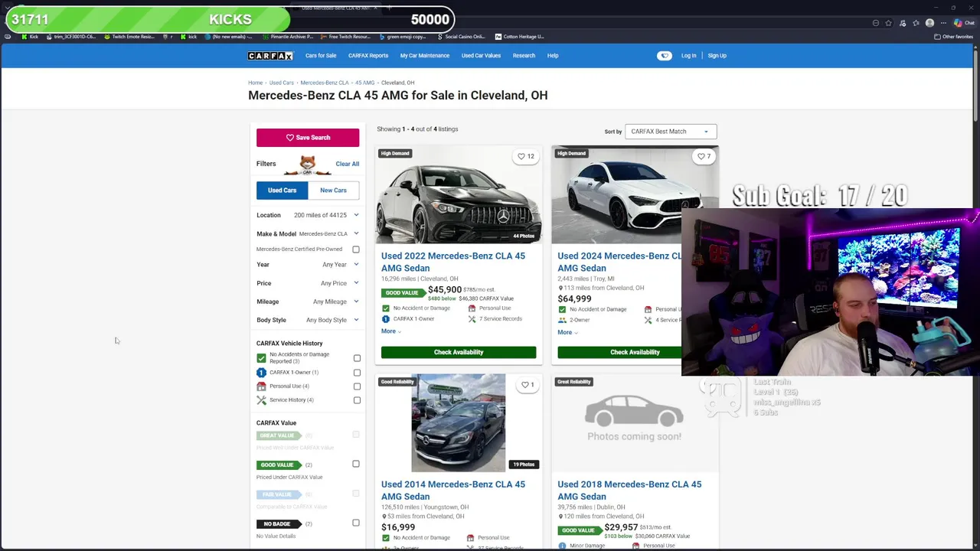
Task: Favorite the 2014 CLA 45 listing heart
Action: point(528,385)
